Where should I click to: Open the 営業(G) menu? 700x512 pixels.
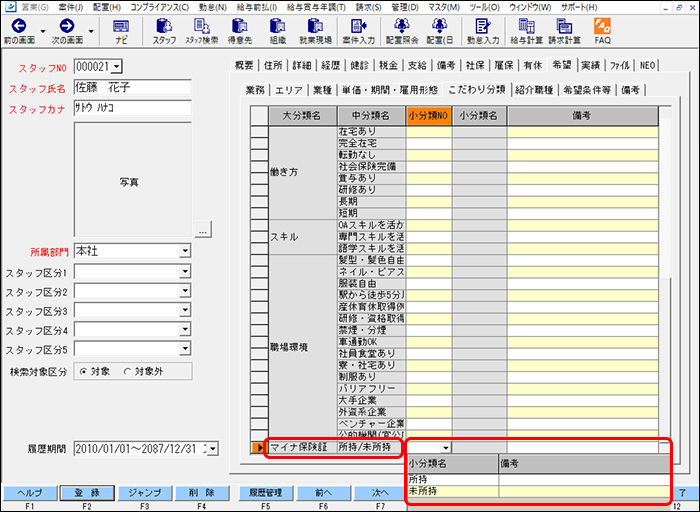pos(35,7)
